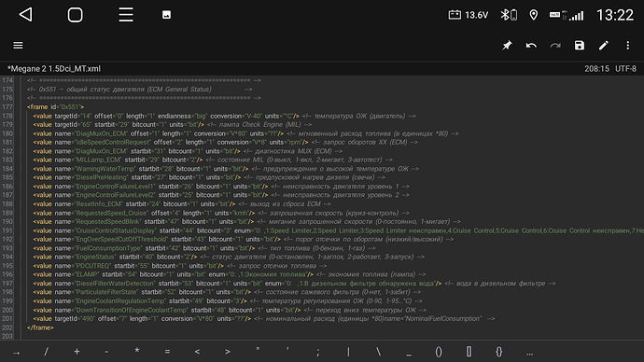Tap the 208:15 cursor position indicator
This screenshot has width=644, height=362.
click(x=596, y=68)
